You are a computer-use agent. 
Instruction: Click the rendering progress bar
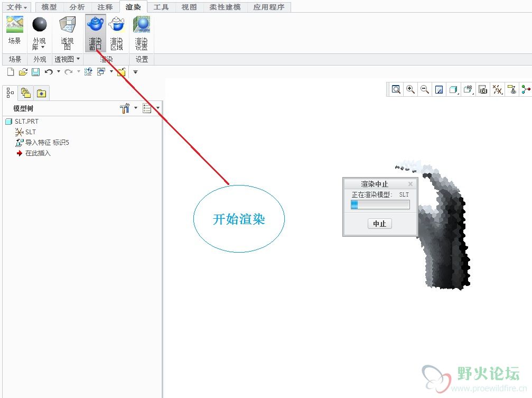pyautogui.click(x=380, y=205)
